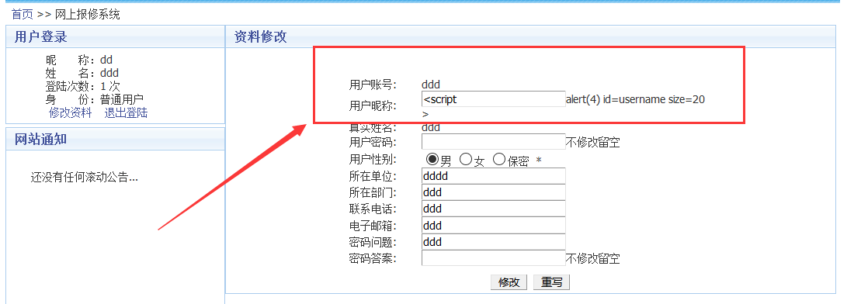Click the 用户登录 panel header

click(x=115, y=37)
